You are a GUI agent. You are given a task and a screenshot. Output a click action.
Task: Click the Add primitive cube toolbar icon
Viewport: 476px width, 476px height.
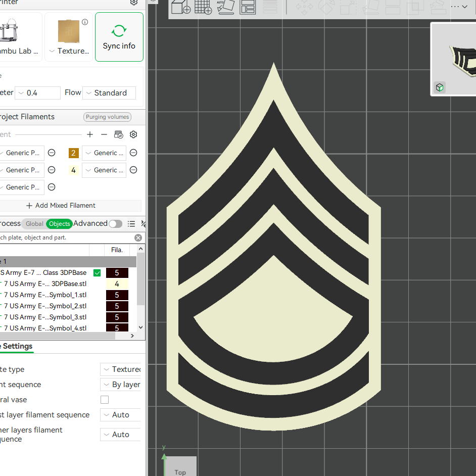tap(181, 7)
